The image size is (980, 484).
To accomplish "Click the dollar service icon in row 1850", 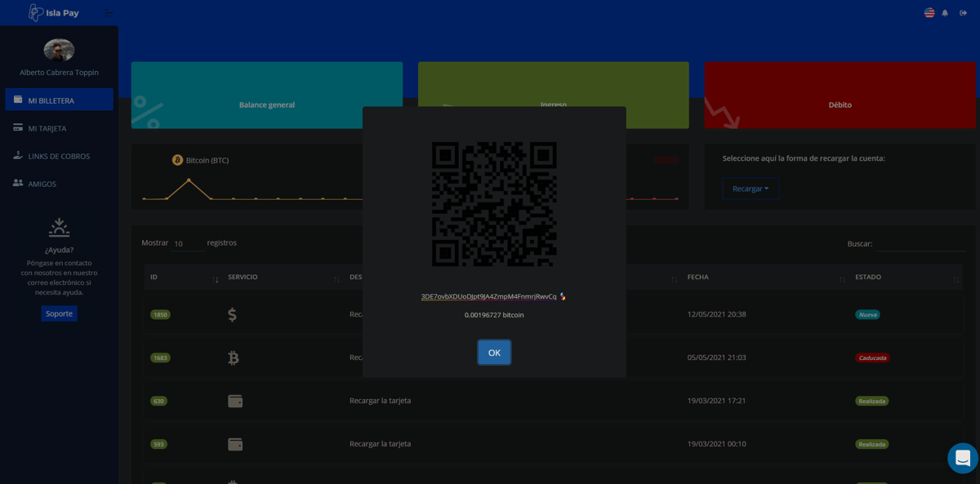I will point(233,314).
